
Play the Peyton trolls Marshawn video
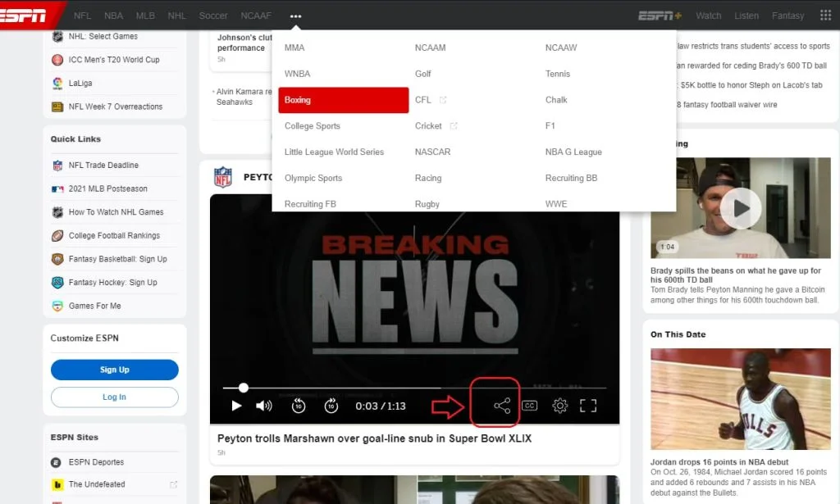[236, 406]
